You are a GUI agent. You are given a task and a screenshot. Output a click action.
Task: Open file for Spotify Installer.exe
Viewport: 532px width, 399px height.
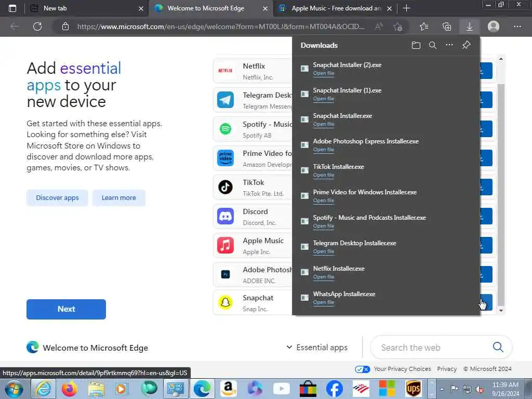pos(324,226)
